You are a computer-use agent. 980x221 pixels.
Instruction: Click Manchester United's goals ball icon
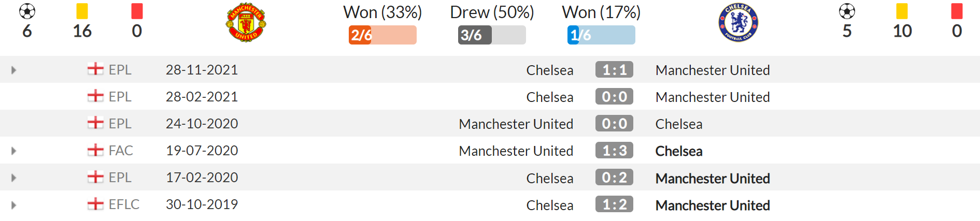(x=27, y=11)
